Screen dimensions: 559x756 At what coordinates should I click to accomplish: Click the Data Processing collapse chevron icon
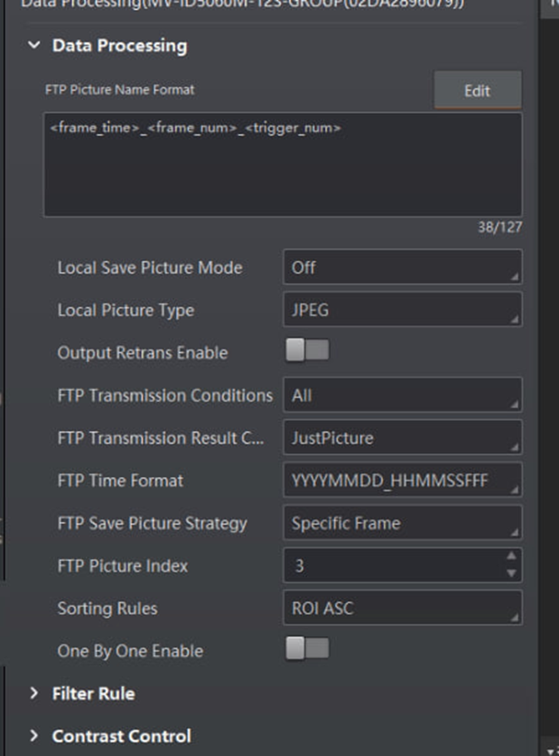click(x=34, y=45)
